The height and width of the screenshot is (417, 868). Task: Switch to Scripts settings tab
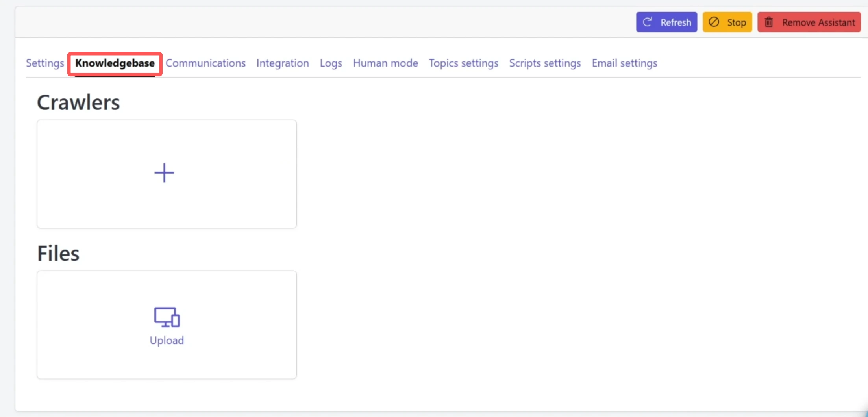tap(545, 63)
